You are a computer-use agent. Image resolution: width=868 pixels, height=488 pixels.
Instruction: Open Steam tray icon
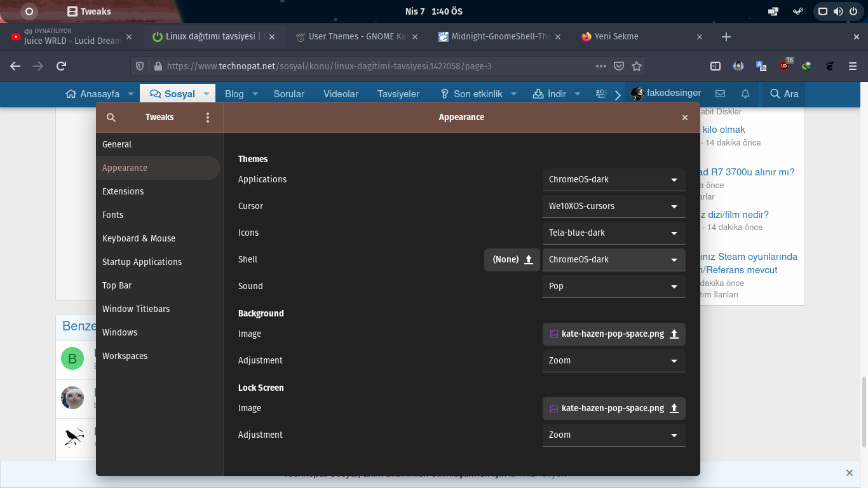pyautogui.click(x=798, y=11)
